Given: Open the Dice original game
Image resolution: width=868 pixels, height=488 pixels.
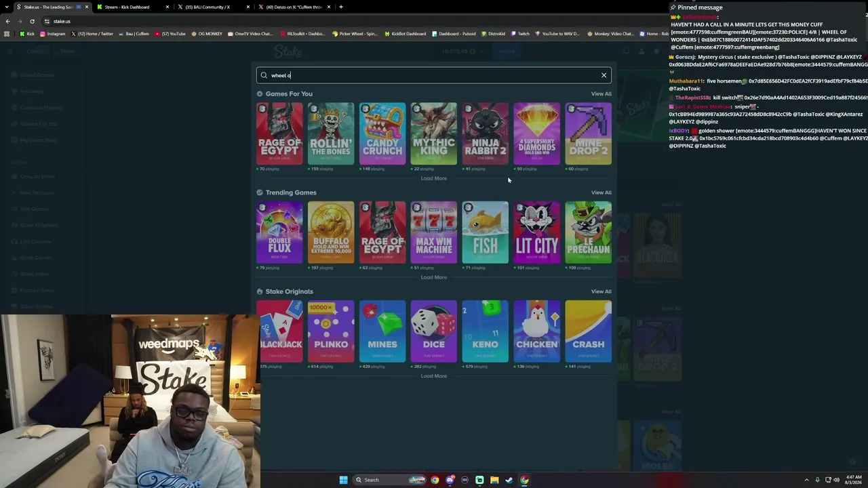Looking at the screenshot, I should (434, 331).
